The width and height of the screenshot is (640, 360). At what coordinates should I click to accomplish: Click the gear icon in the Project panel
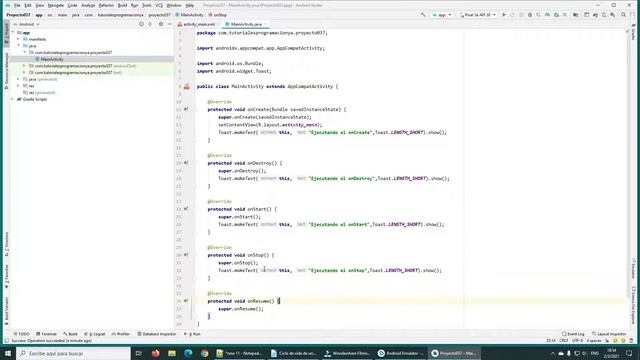(x=161, y=24)
